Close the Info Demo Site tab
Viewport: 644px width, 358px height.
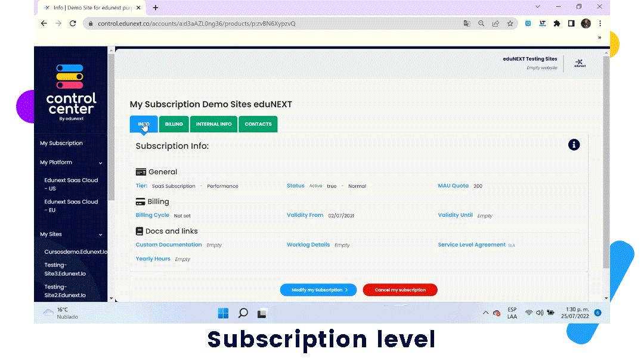pos(138,7)
